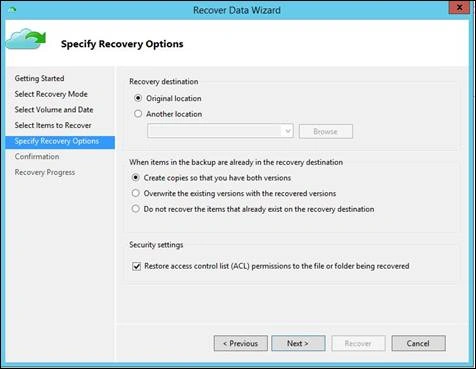The height and width of the screenshot is (369, 476).
Task: Click the cloud recovery wizard icon
Action: (26, 38)
